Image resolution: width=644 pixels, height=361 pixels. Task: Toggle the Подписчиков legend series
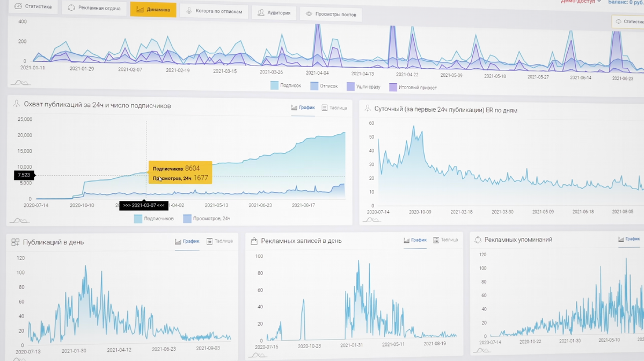click(153, 219)
